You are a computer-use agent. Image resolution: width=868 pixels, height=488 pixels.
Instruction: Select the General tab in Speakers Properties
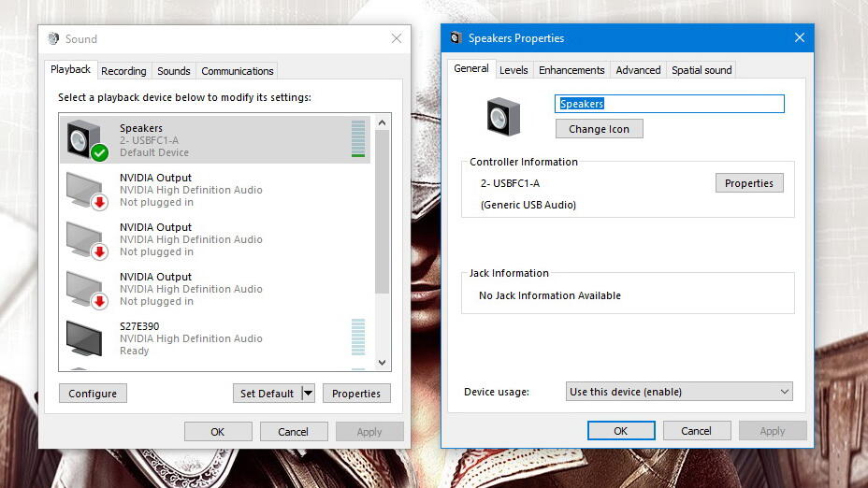click(x=471, y=68)
